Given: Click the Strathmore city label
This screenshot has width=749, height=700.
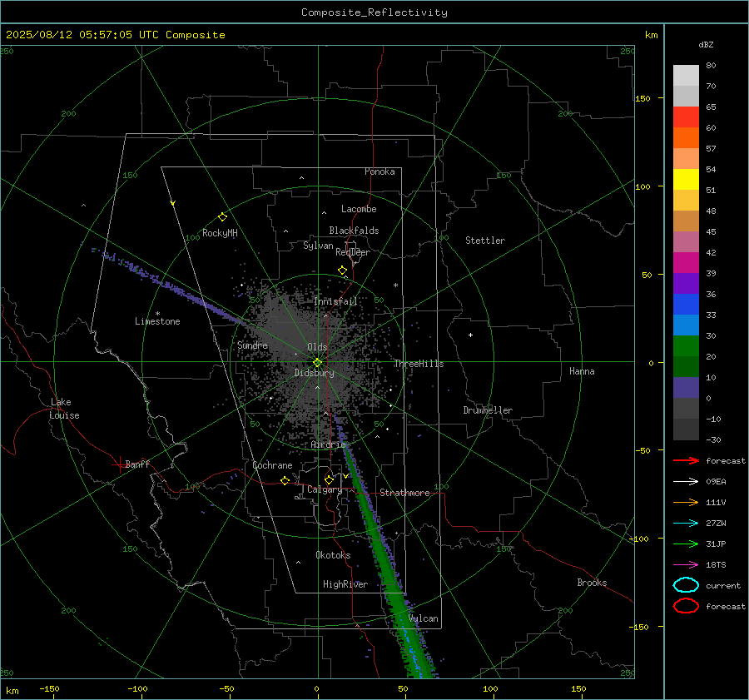Looking at the screenshot, I should pyautogui.click(x=404, y=493).
